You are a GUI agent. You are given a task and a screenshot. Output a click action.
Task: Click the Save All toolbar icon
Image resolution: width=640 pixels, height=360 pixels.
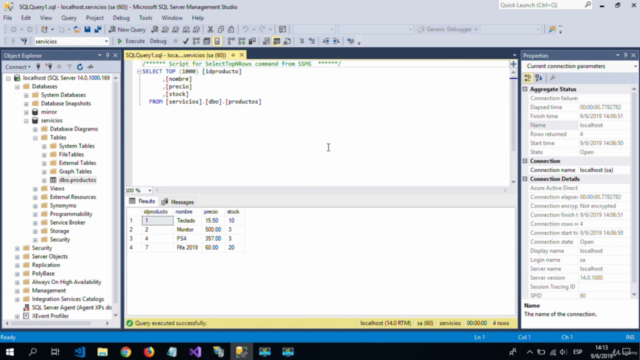[98, 29]
